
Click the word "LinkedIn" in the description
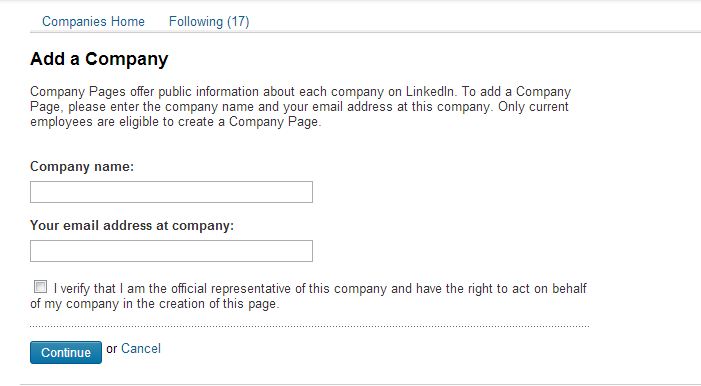pos(430,92)
